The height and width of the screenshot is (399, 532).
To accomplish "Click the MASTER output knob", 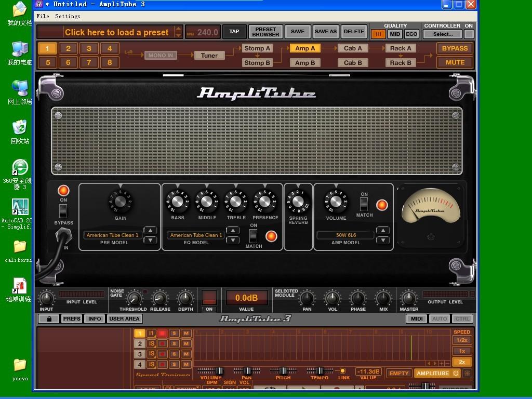I will (x=408, y=299).
